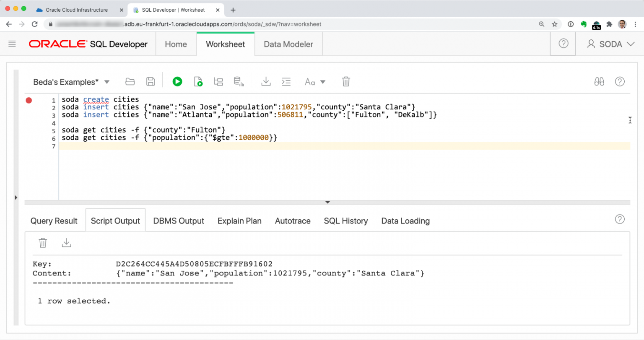Open the Find and Replace binoculars icon
Screen dimensions: 644x340
599,81
